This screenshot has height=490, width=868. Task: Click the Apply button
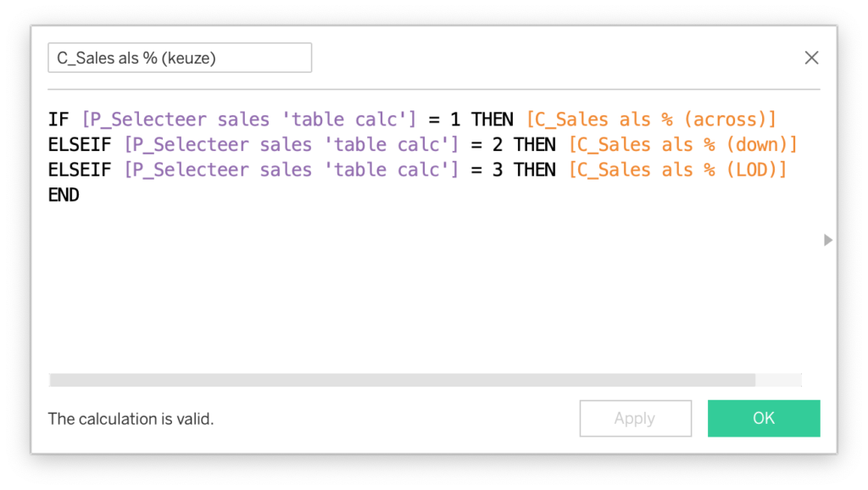point(635,418)
